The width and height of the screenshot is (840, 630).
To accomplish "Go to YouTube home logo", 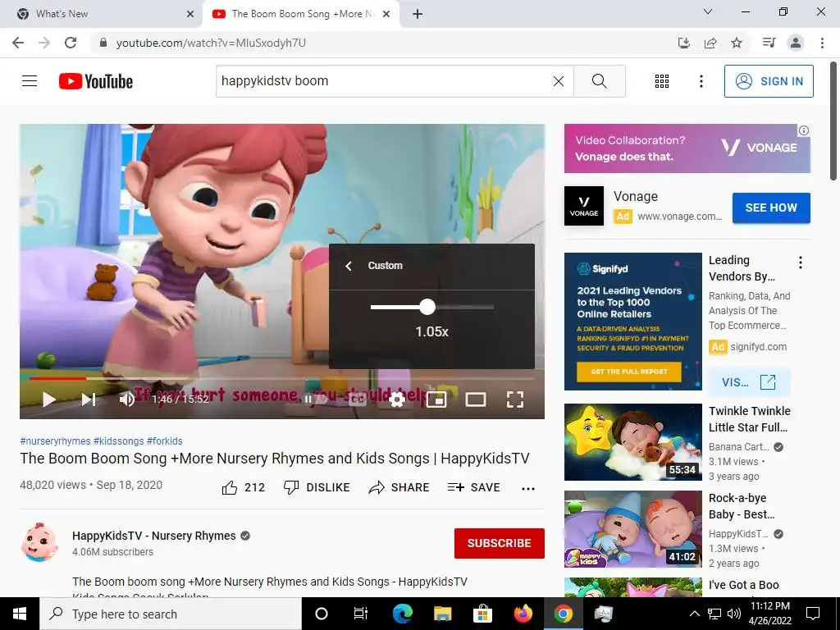I will coord(96,81).
